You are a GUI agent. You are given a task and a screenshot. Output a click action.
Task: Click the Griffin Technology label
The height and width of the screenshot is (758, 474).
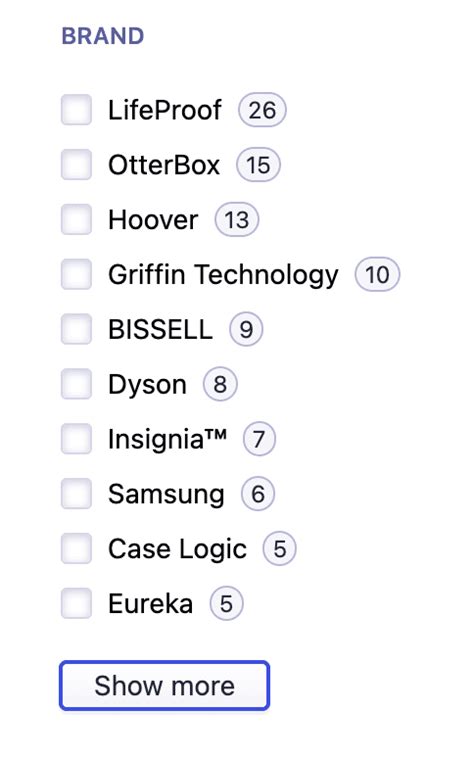tap(223, 275)
